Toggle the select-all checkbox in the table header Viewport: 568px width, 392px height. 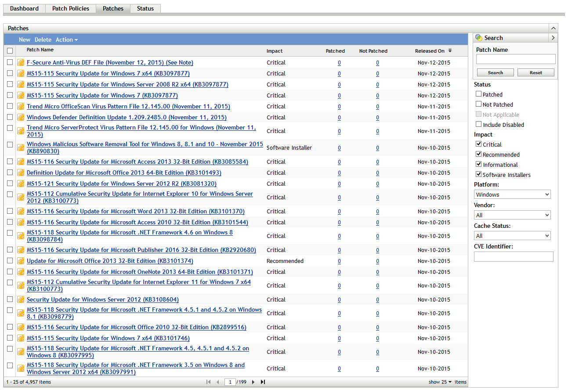[10, 51]
